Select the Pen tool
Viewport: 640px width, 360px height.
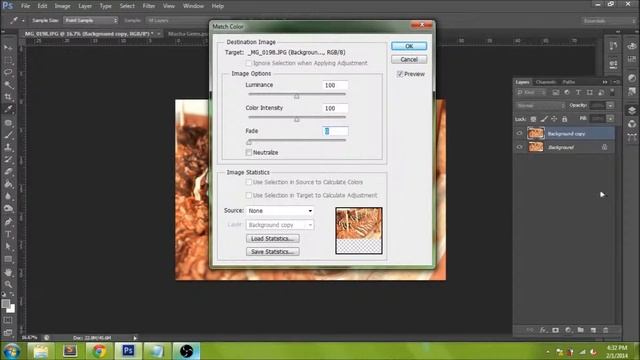tap(8, 222)
